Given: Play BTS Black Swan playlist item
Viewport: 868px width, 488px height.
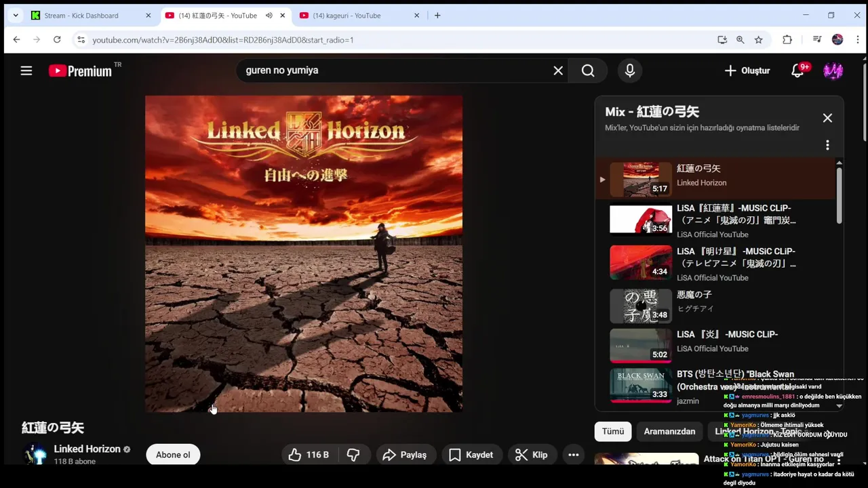Looking at the screenshot, I should (715, 386).
